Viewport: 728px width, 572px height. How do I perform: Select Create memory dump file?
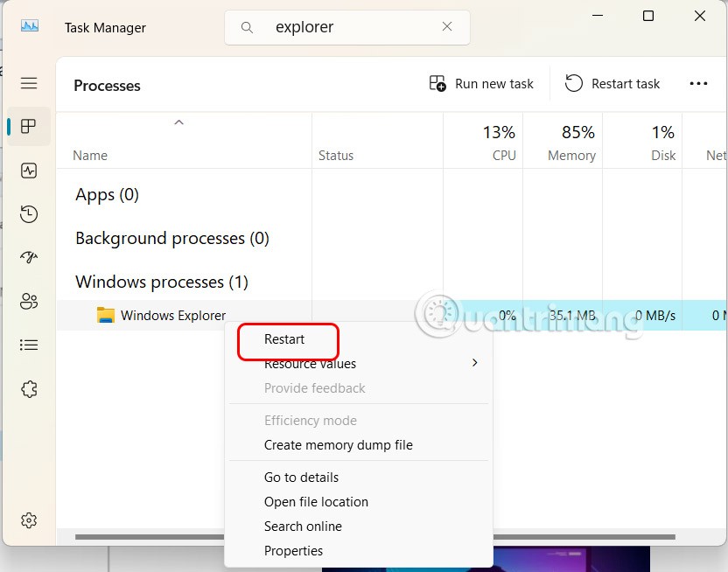pos(338,445)
